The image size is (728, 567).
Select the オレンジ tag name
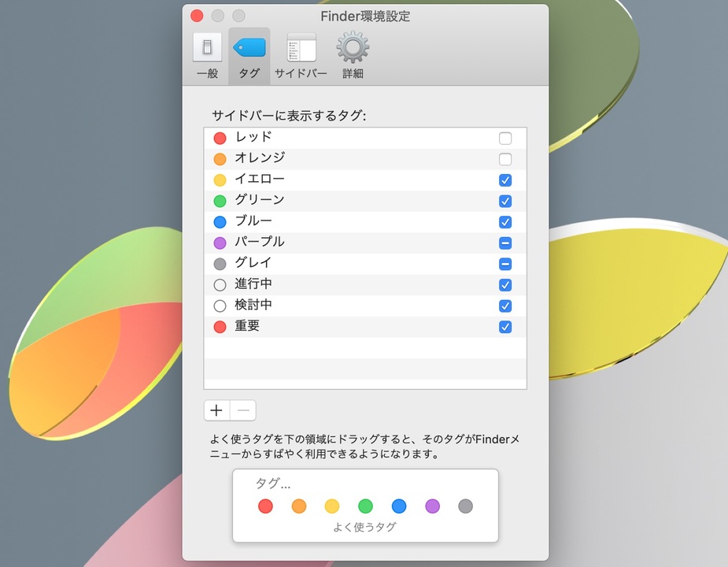pyautogui.click(x=260, y=157)
